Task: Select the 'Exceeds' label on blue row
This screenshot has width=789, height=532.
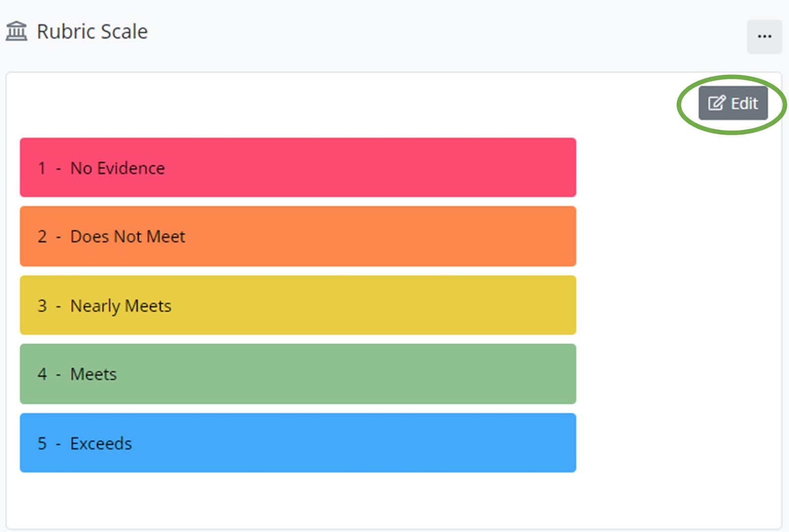Action: click(101, 443)
